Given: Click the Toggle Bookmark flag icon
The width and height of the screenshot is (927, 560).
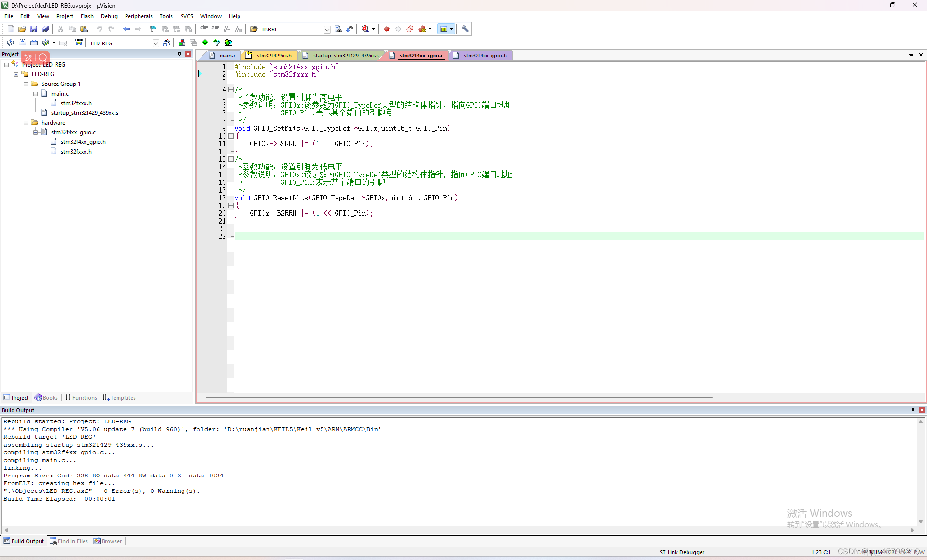Looking at the screenshot, I should point(153,29).
